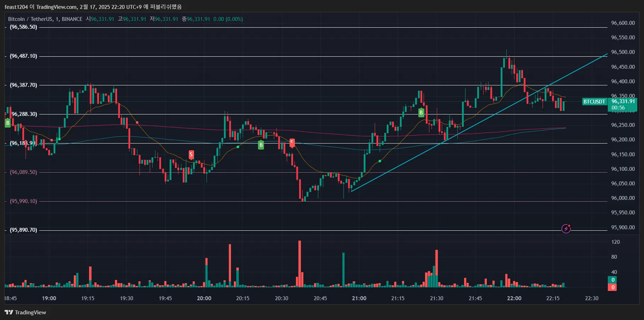Viewport: 644px width, 320px height.
Task: Select the green B marker near 18:45
Action: tap(8, 123)
